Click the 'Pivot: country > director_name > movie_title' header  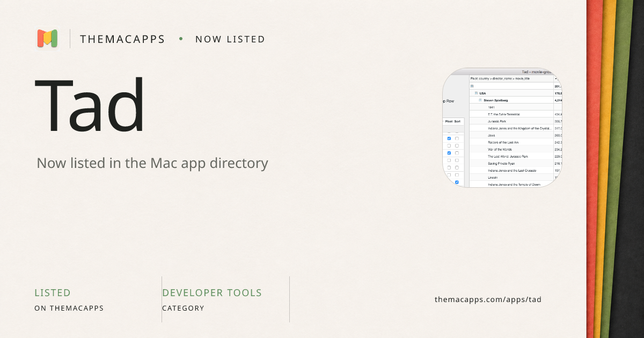click(x=500, y=78)
